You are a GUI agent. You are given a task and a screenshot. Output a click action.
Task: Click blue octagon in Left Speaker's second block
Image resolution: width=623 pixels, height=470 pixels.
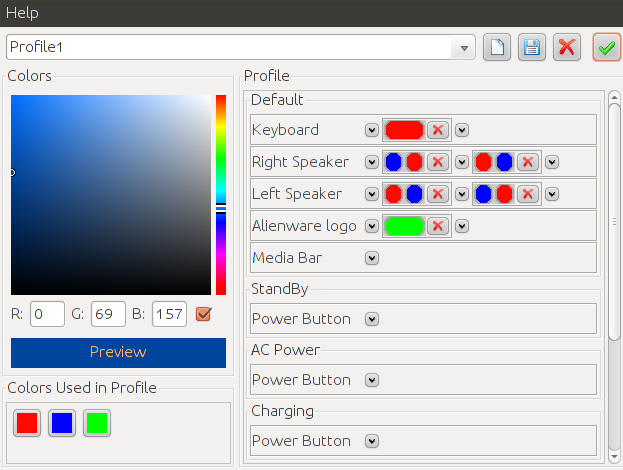pyautogui.click(x=483, y=194)
